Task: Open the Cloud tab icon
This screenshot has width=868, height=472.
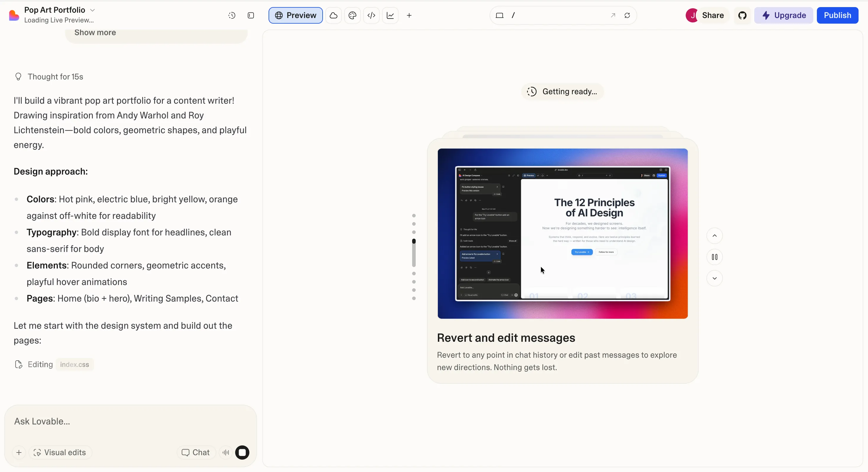Action: pyautogui.click(x=334, y=15)
